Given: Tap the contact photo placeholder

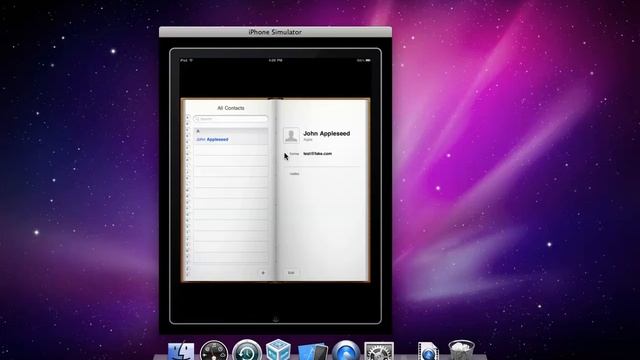Looking at the screenshot, I should tap(291, 136).
